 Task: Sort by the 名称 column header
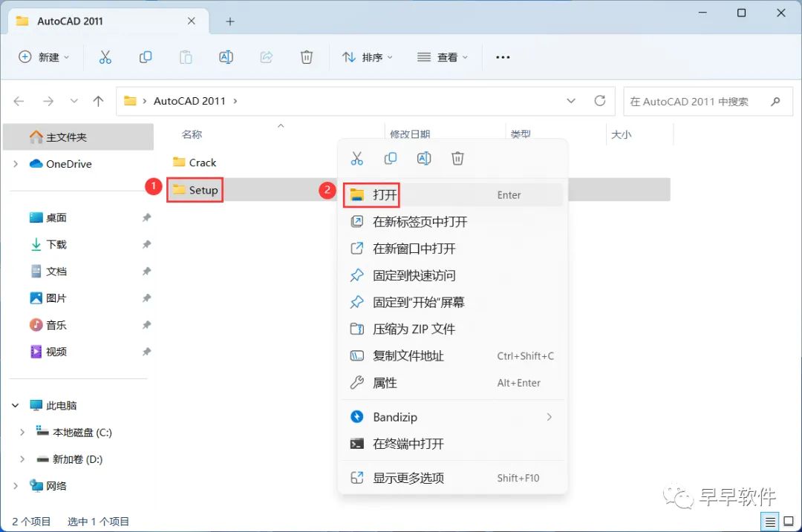(192, 134)
